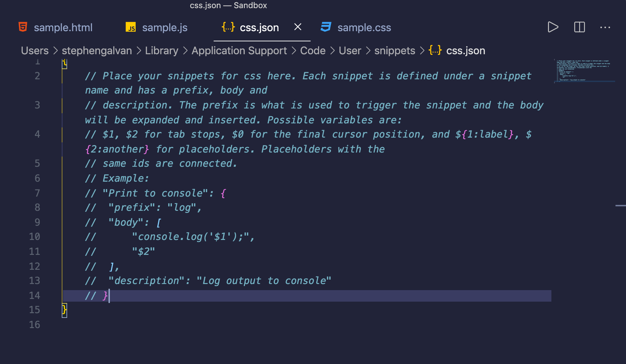Open the Code breadcrumb dropdown

point(312,50)
